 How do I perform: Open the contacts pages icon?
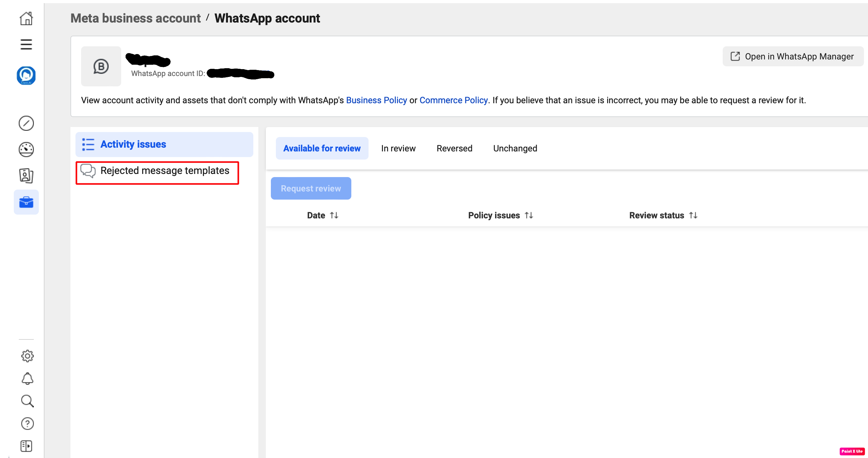(x=26, y=176)
